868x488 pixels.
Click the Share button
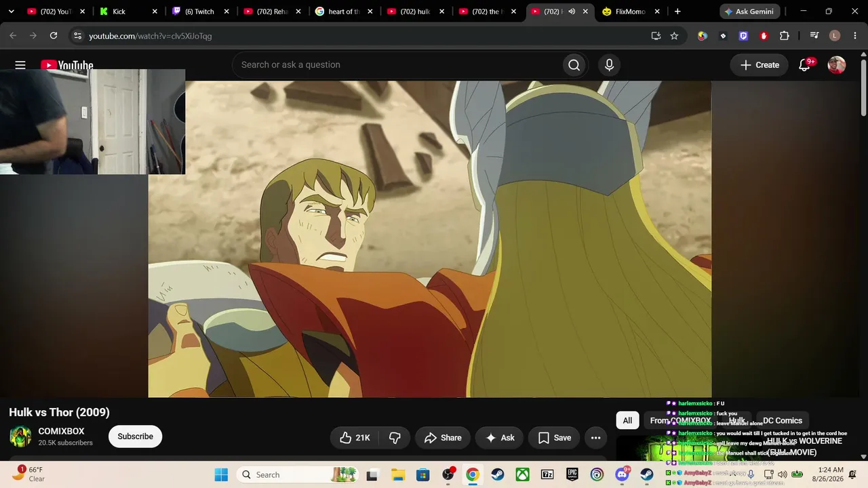[442, 438]
